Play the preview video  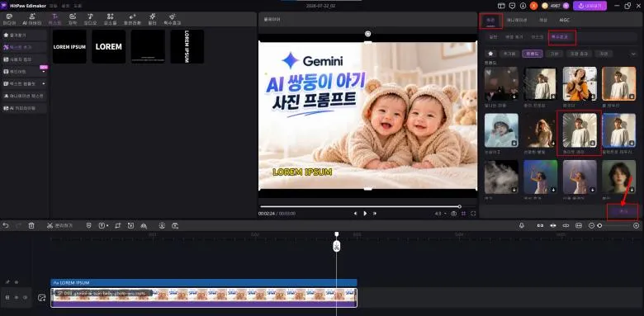pos(365,214)
